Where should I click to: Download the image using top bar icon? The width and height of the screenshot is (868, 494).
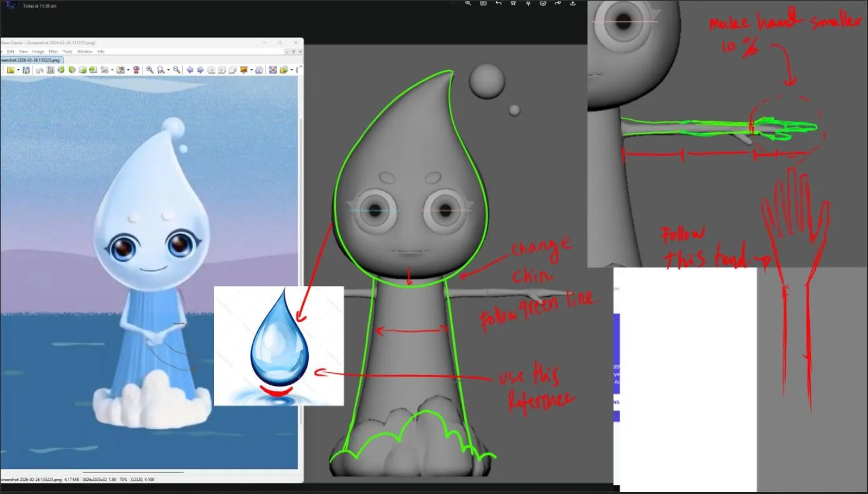(573, 3)
